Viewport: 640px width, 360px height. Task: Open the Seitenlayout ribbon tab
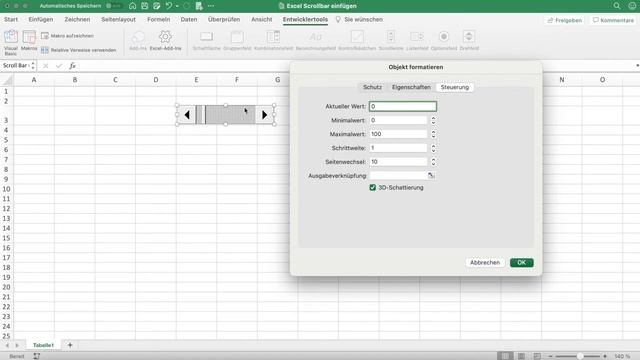tap(118, 19)
